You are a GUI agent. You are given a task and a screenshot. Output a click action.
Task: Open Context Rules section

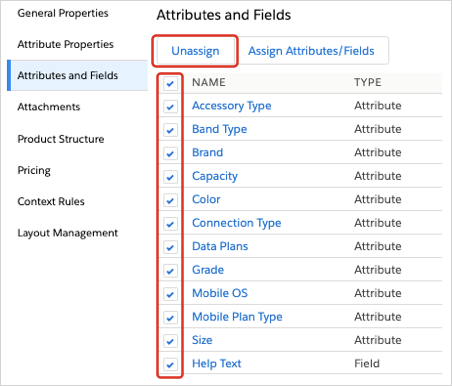[51, 201]
